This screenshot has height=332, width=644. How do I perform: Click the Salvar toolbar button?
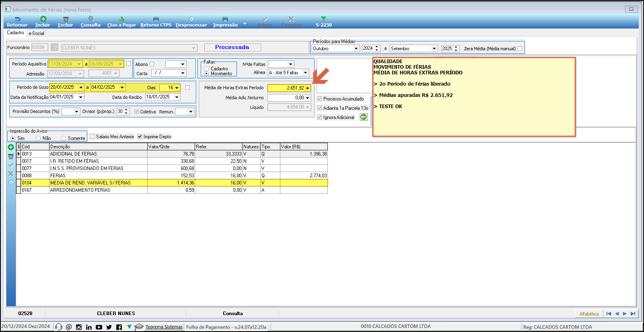tap(265, 22)
